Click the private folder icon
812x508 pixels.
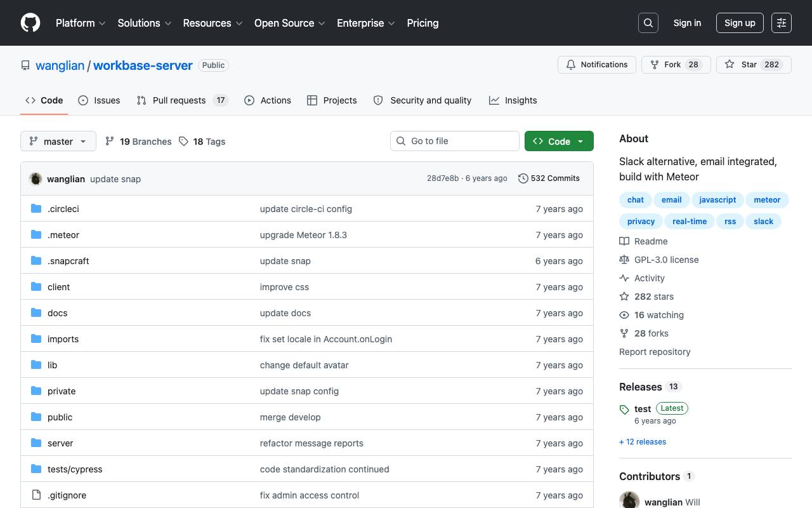tap(36, 391)
